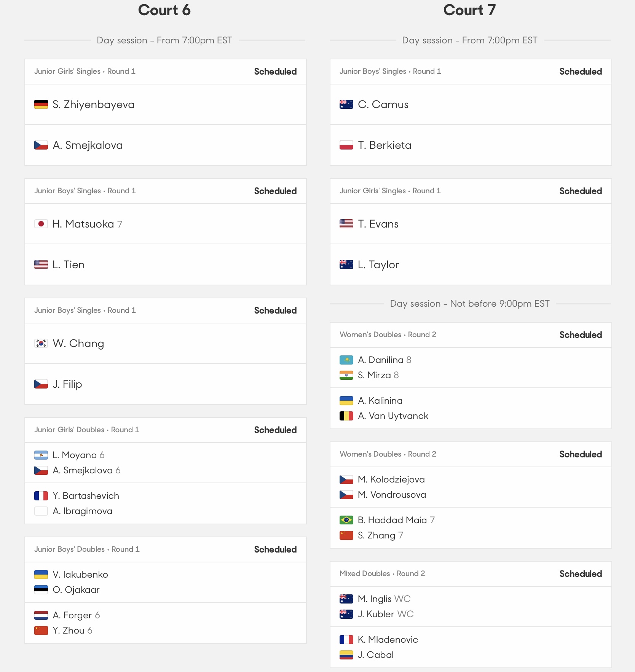Click the German flag beside S. Zhiyenbayeva

click(x=41, y=104)
